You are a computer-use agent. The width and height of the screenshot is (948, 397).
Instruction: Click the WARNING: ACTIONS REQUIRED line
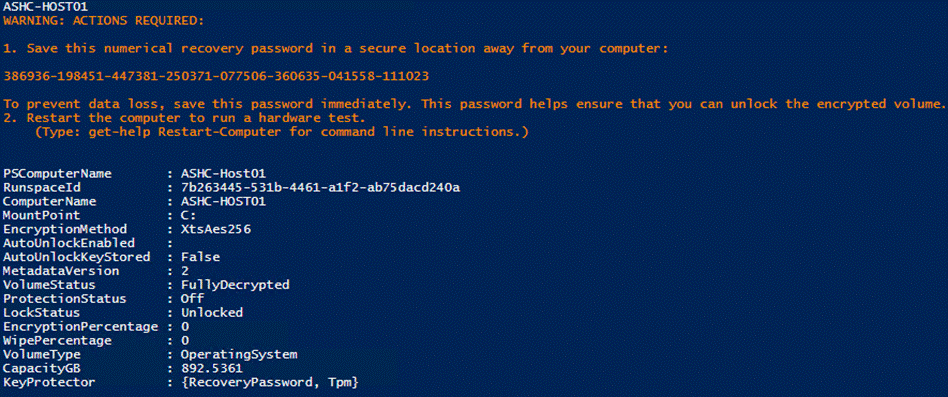103,21
